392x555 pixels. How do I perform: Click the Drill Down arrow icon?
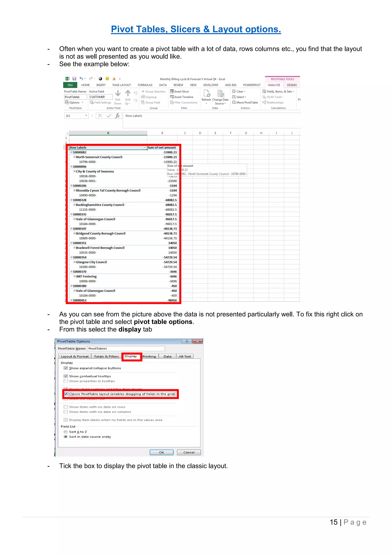pyautogui.click(x=118, y=93)
